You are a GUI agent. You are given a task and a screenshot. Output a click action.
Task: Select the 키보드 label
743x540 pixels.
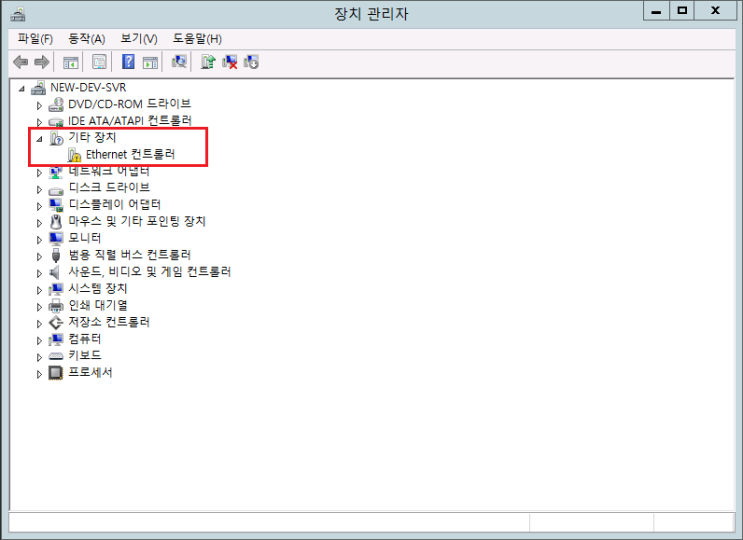coord(85,355)
